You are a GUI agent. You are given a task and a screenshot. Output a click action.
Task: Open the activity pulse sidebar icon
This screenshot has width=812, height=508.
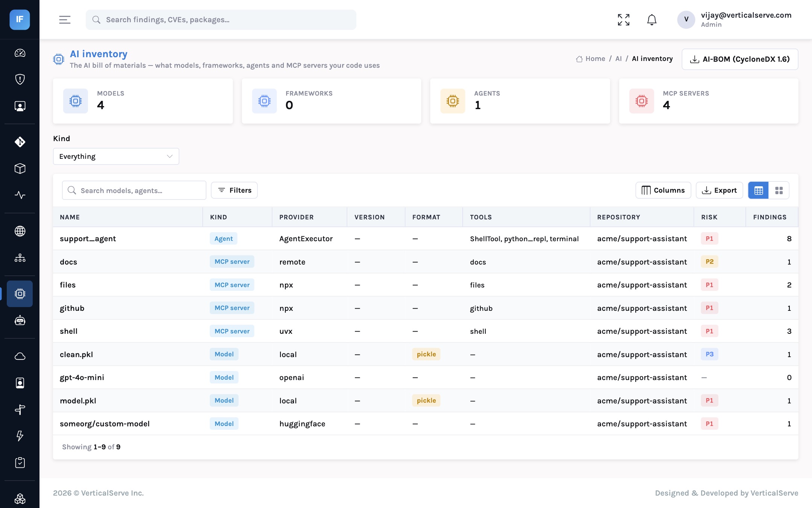20,195
